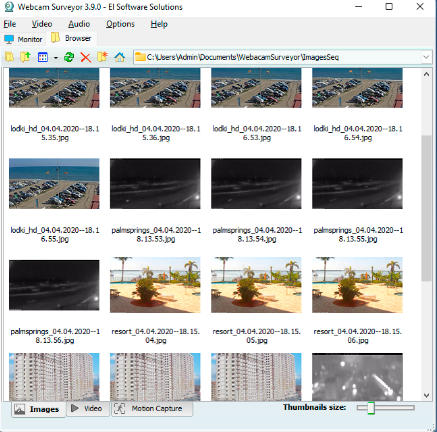Screen dimensions: 437x432
Task: Click the scroll down arrow of thumbnail list
Action: [x=426, y=395]
